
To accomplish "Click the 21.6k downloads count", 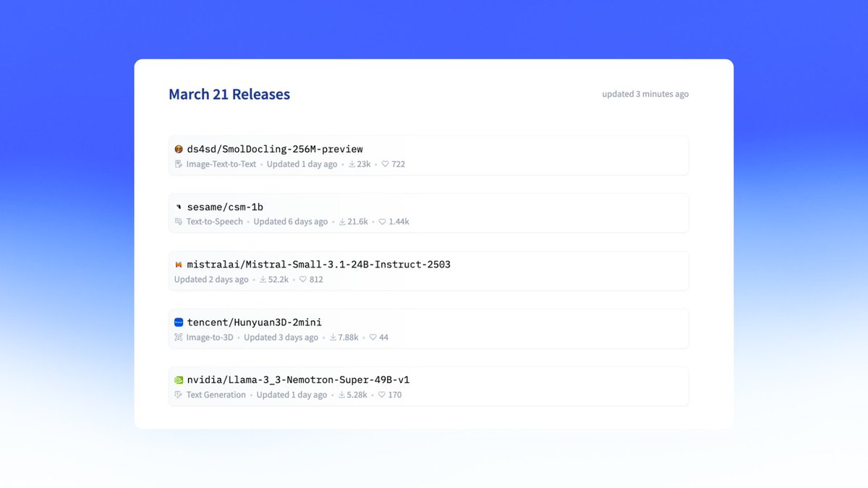I will pos(358,222).
